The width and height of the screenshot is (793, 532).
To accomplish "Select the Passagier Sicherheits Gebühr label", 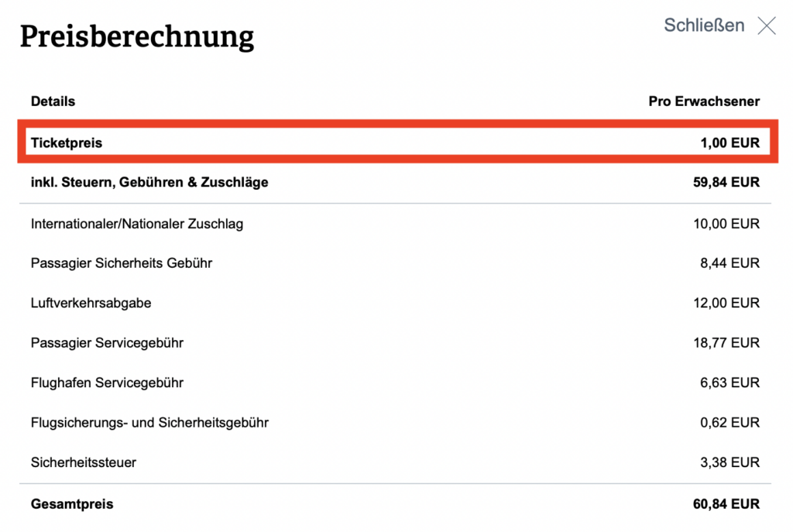I will (x=122, y=263).
